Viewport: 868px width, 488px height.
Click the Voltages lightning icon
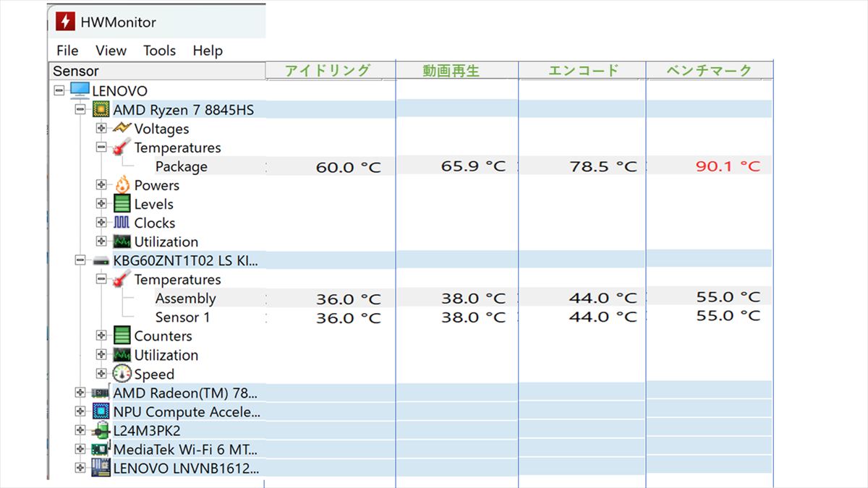point(122,129)
